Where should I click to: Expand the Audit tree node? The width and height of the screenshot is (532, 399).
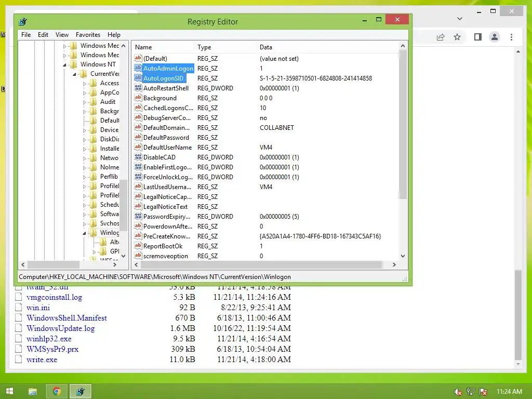[85, 102]
